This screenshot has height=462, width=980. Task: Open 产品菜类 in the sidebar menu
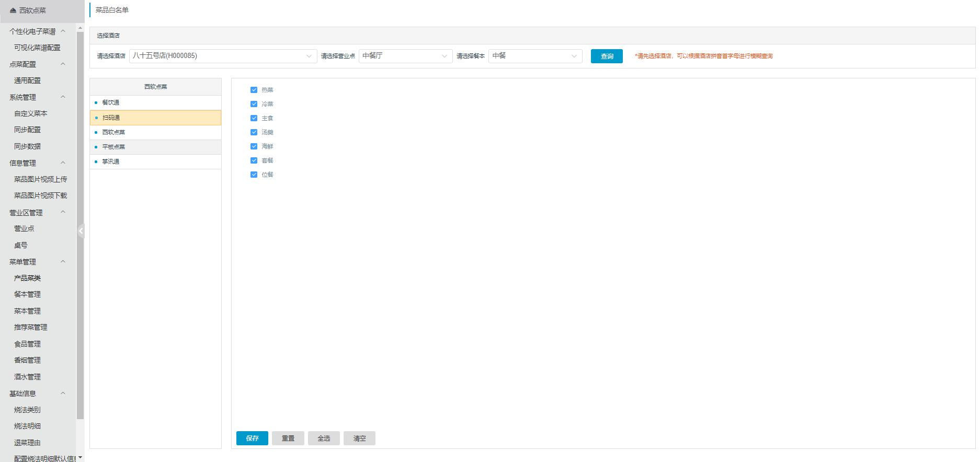click(x=27, y=278)
